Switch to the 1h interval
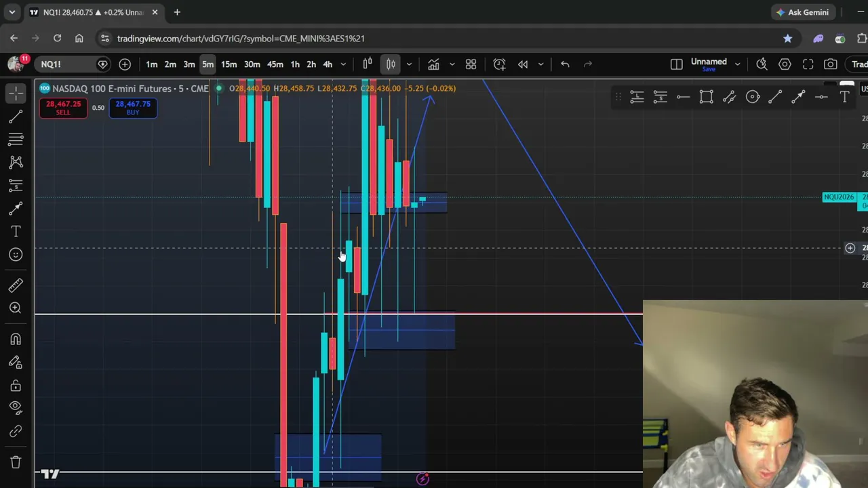 [x=295, y=64]
